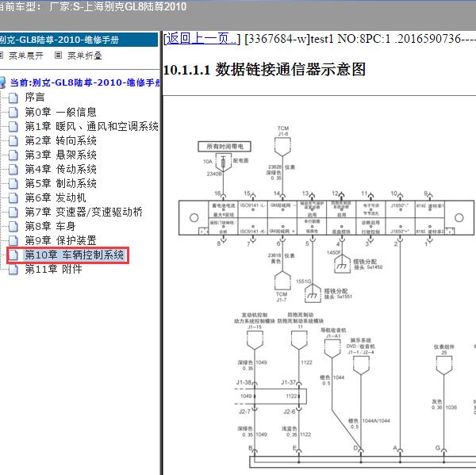
Task: Open 第7章 变速器/变速驱动桥
Action: 84,212
